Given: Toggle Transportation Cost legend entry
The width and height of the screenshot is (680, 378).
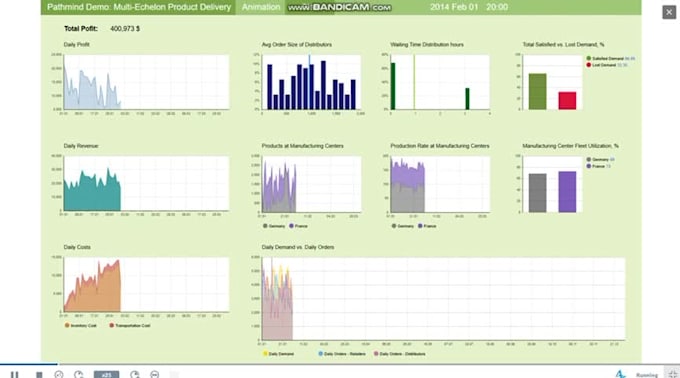Looking at the screenshot, I should coord(130,325).
